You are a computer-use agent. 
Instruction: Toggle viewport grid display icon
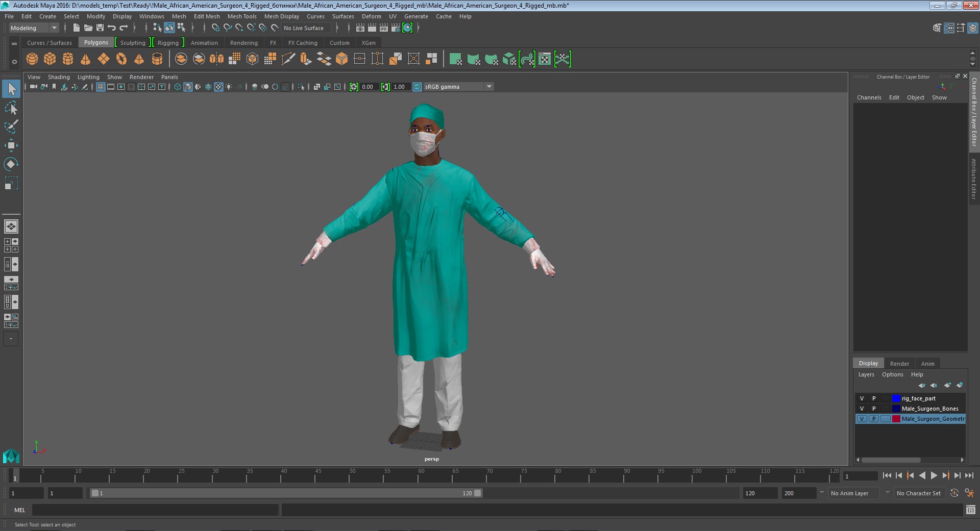coord(101,87)
